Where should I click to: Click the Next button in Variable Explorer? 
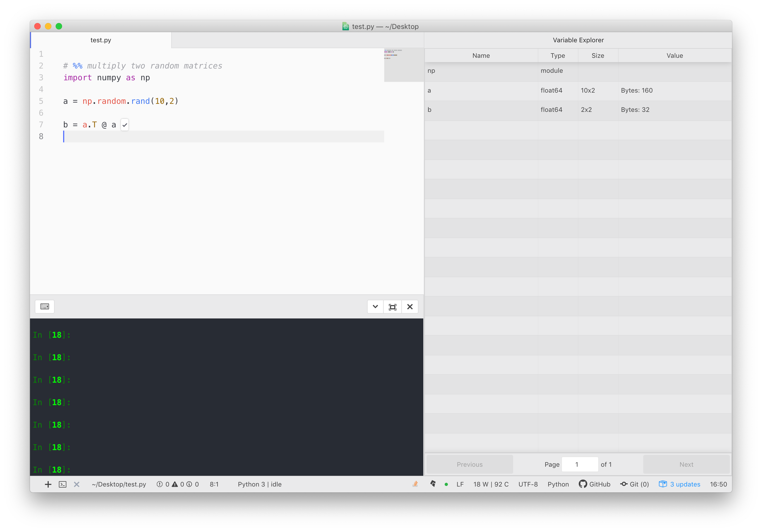click(686, 464)
